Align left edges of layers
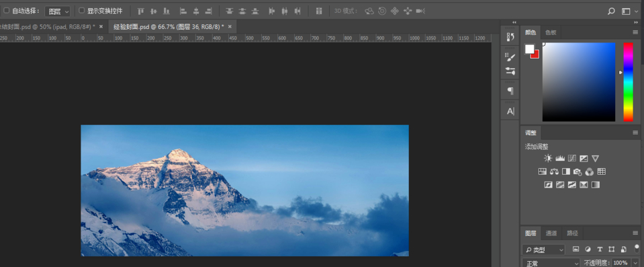This screenshot has width=644, height=267. 183,11
